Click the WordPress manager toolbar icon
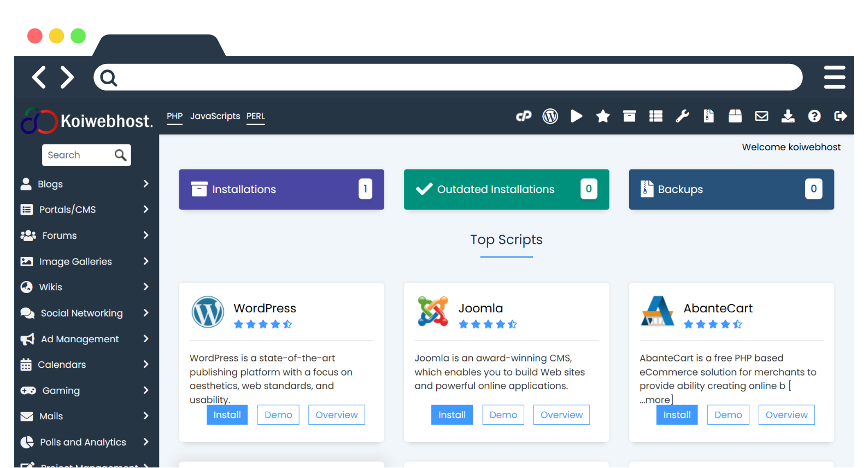 550,116
